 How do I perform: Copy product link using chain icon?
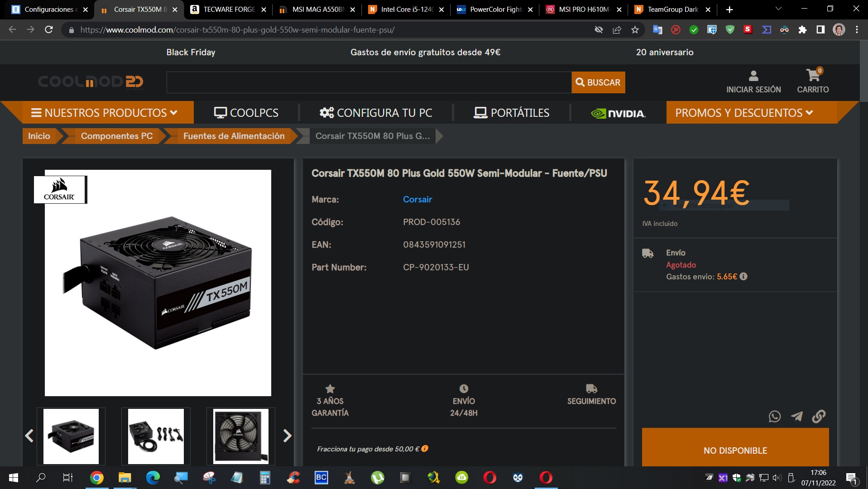coord(819,417)
